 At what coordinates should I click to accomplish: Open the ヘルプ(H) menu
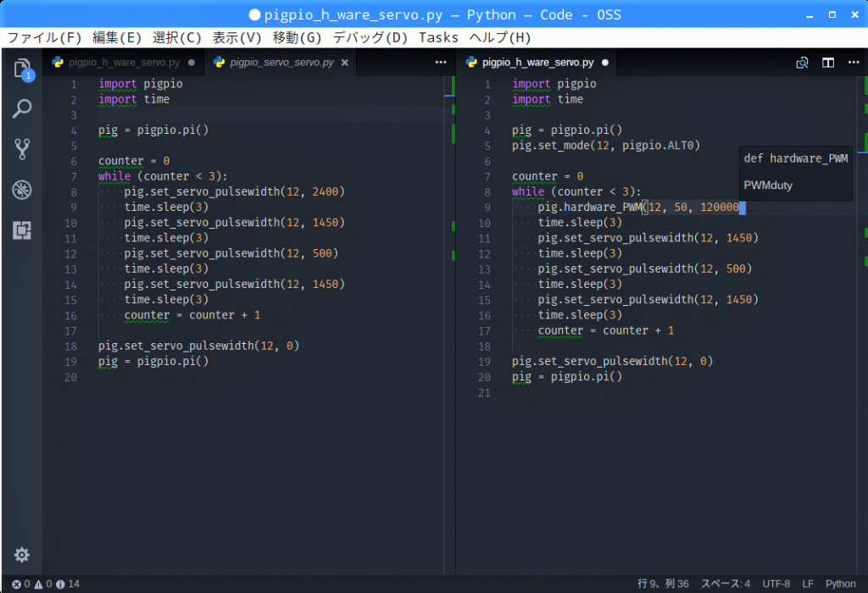[x=500, y=37]
